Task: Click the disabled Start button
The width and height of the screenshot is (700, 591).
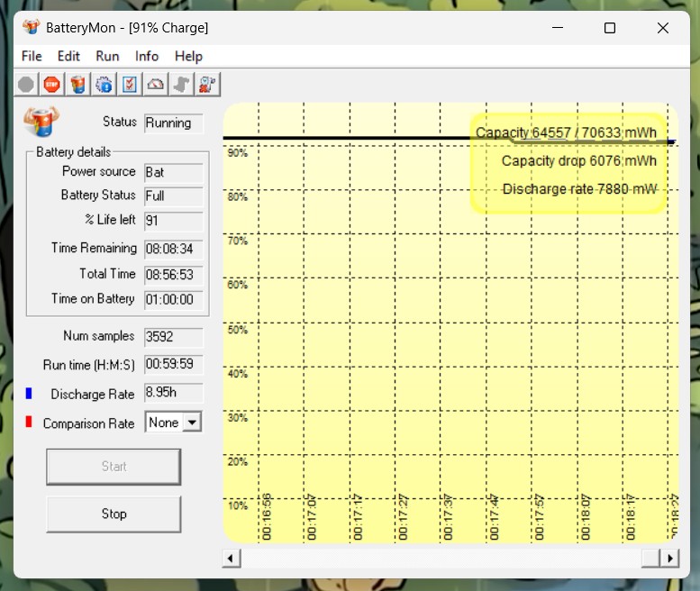Action: coord(114,467)
